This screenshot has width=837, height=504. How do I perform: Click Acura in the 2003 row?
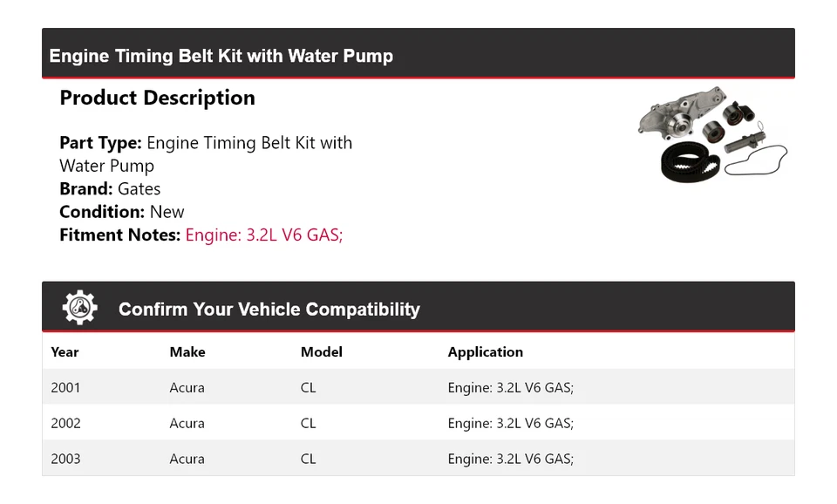(187, 459)
